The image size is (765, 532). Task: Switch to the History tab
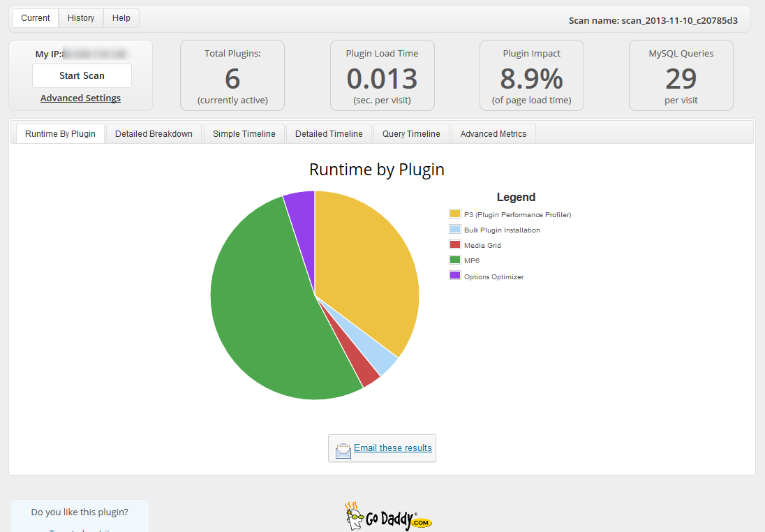(x=81, y=18)
